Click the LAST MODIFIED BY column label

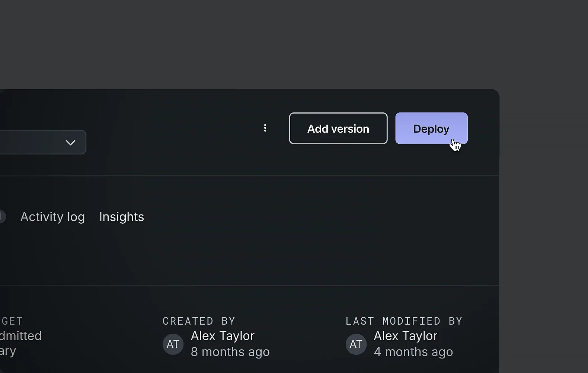(x=404, y=321)
